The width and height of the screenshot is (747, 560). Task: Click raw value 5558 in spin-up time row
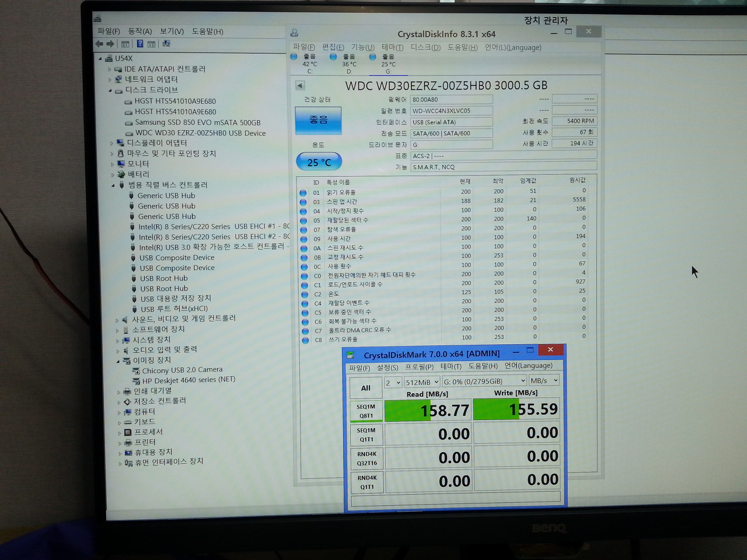click(579, 199)
